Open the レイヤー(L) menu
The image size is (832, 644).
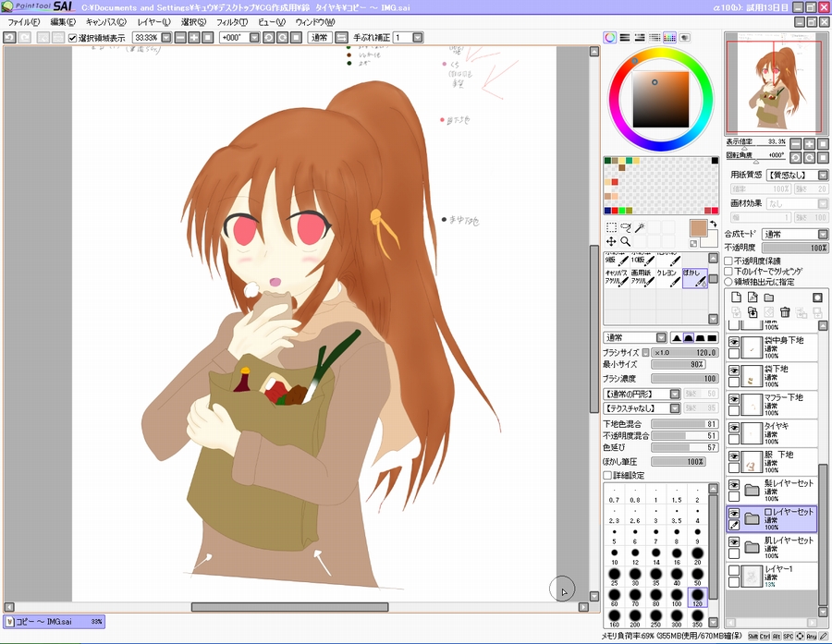coord(153,22)
